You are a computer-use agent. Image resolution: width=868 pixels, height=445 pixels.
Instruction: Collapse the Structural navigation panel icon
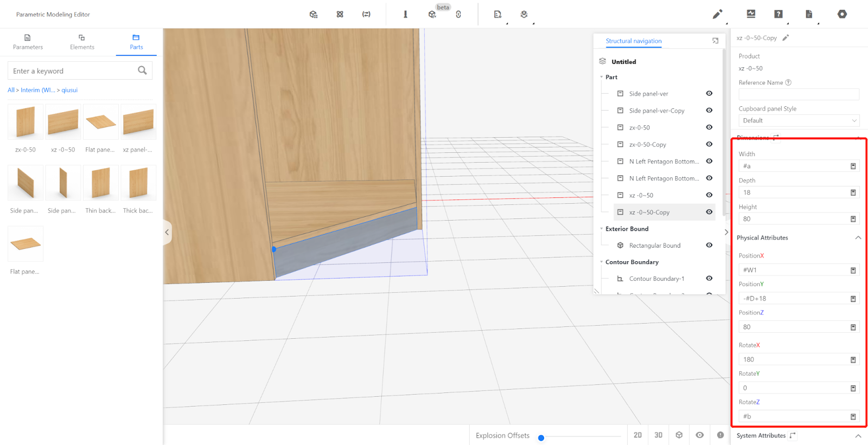coord(715,41)
